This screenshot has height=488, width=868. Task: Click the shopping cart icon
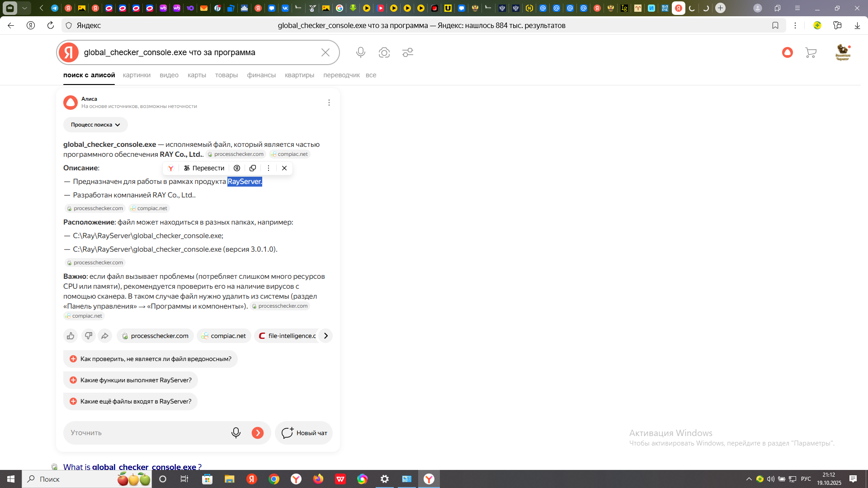[x=811, y=53]
